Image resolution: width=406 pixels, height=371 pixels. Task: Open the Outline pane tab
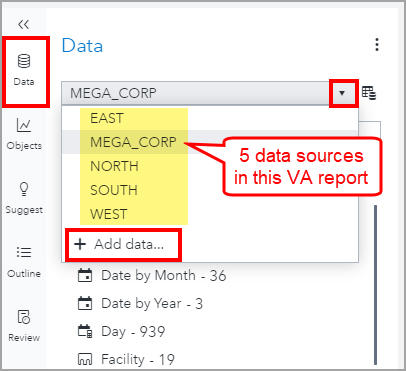pyautogui.click(x=24, y=262)
